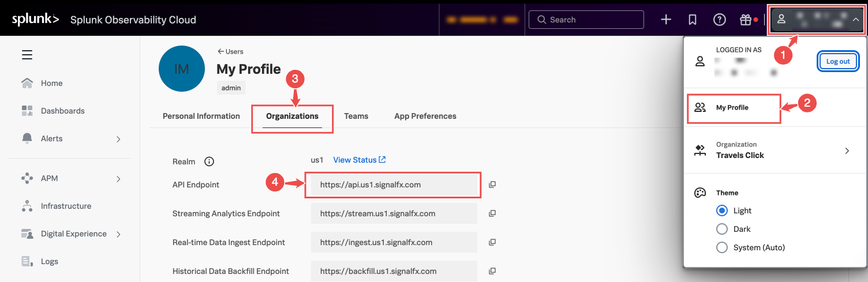Click the API Endpoint URL field
This screenshot has width=868, height=282.
tap(394, 185)
